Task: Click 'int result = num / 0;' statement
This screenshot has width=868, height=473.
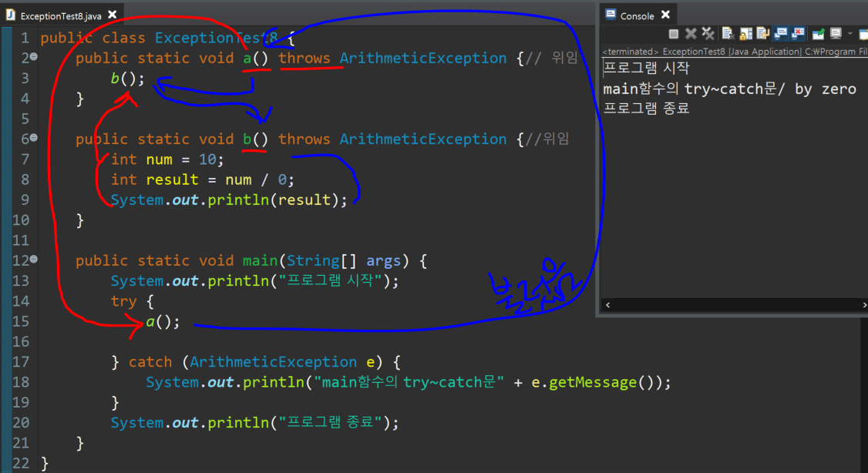Action: [x=203, y=179]
